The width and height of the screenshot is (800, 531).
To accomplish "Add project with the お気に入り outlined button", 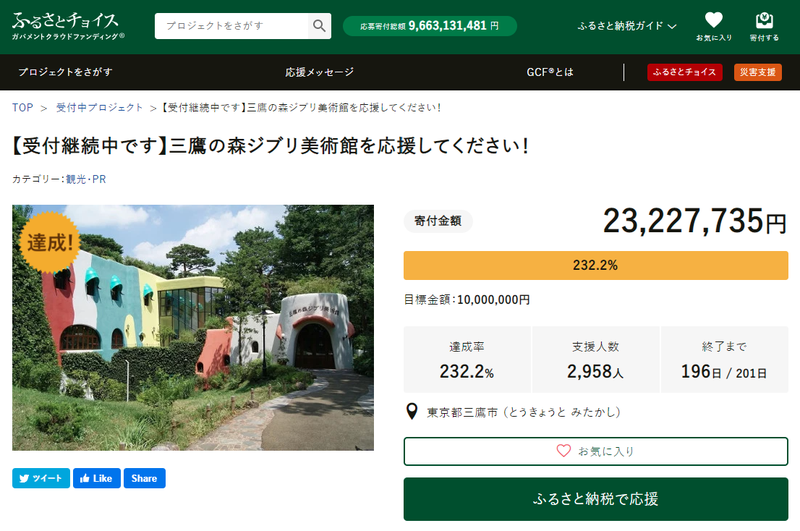I will [x=595, y=451].
